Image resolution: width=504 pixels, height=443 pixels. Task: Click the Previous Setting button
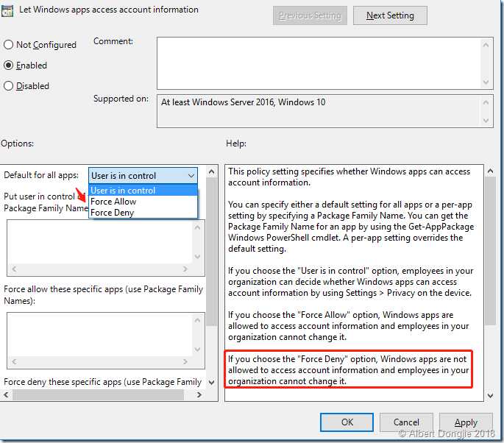pos(310,15)
